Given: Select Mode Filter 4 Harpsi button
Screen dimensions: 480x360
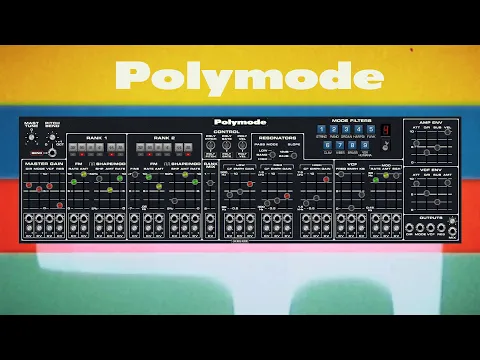Looking at the screenshot, I should [359, 129].
